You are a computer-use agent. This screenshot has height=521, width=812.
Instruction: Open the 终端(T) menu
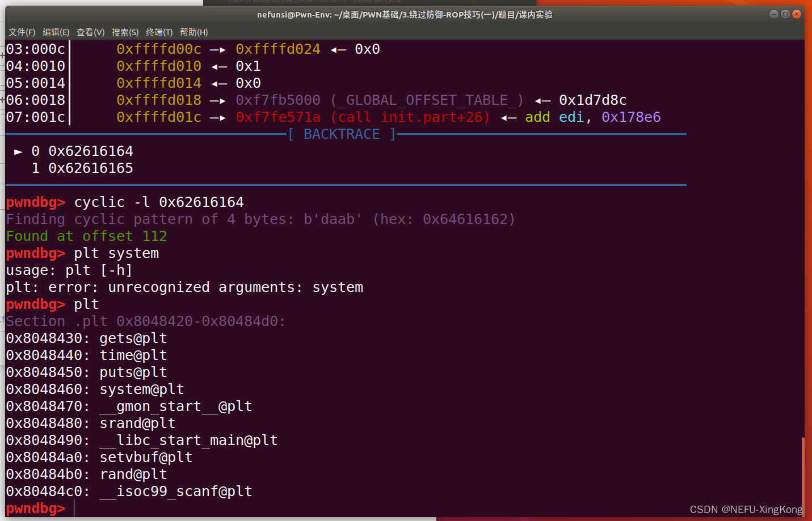[159, 32]
